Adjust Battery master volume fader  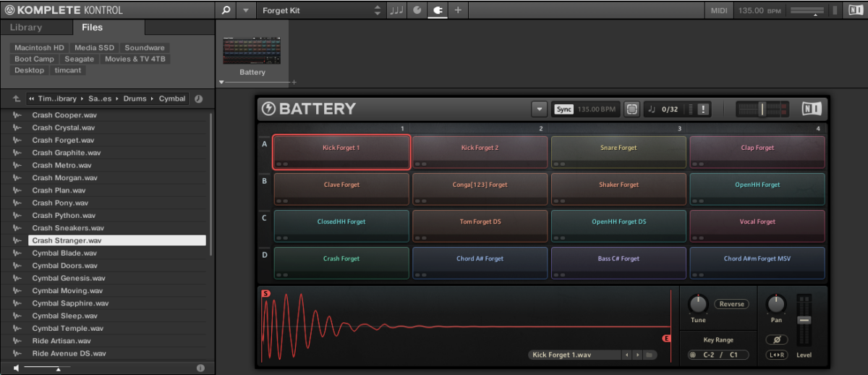(x=762, y=109)
